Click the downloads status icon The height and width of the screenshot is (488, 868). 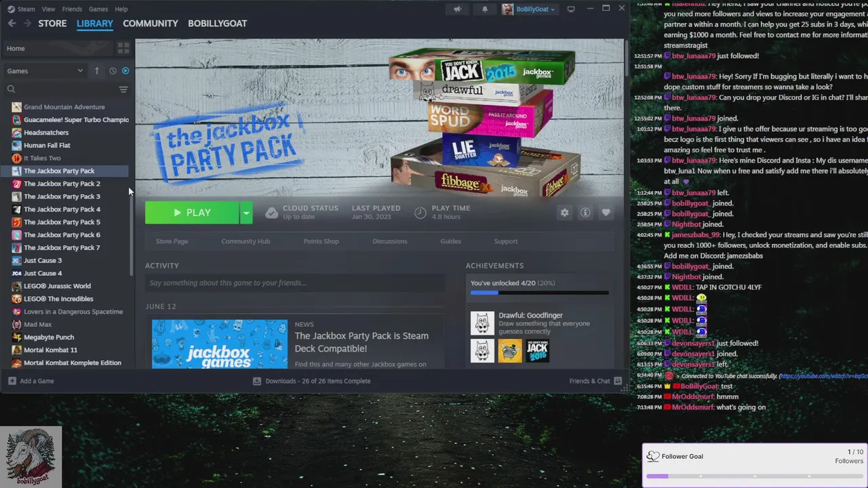257,381
